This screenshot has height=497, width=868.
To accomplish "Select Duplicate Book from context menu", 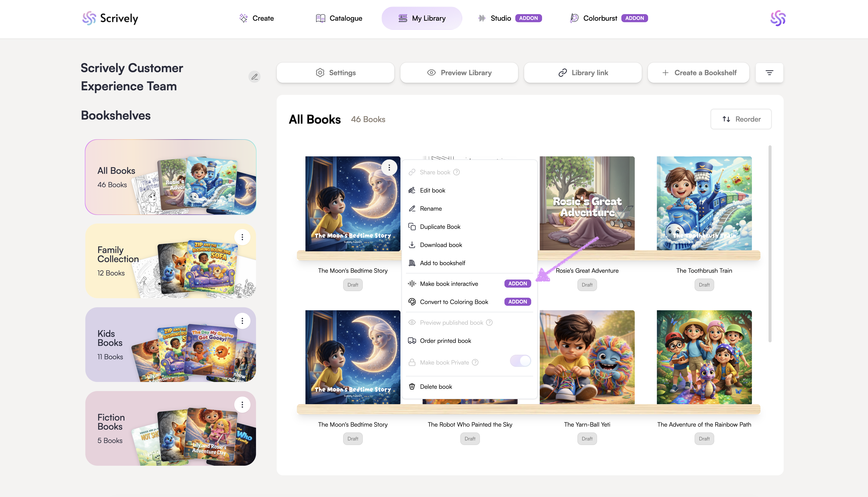I will click(x=440, y=227).
